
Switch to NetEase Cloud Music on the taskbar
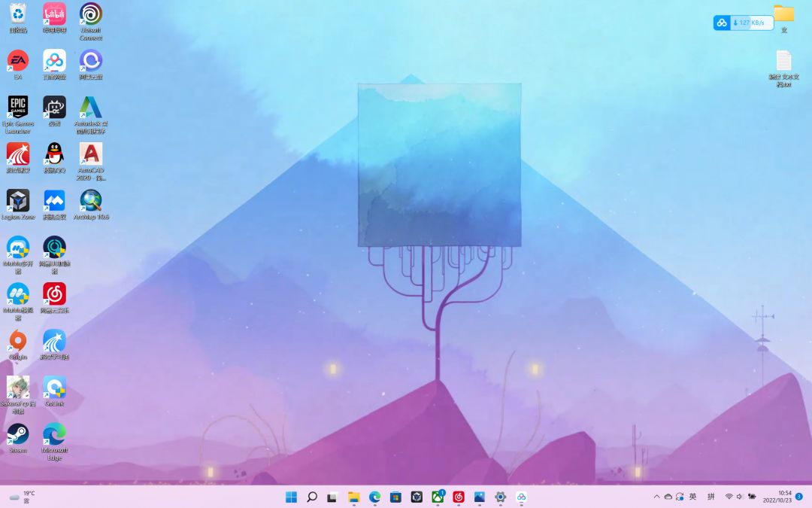click(459, 497)
